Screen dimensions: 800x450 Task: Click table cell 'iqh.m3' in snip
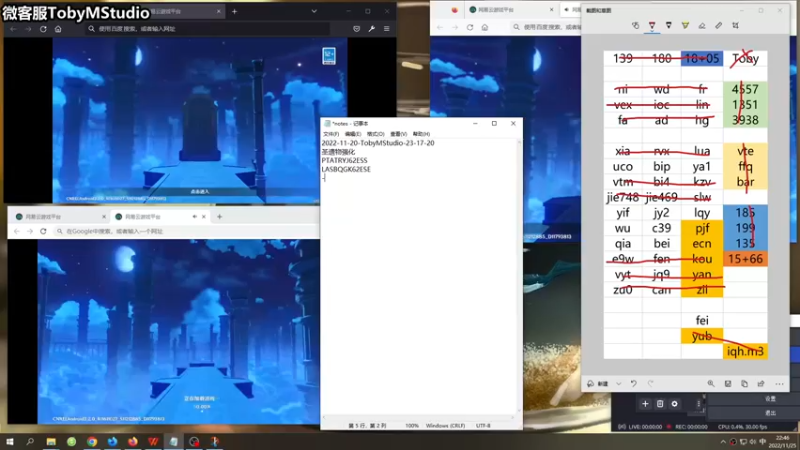point(745,352)
